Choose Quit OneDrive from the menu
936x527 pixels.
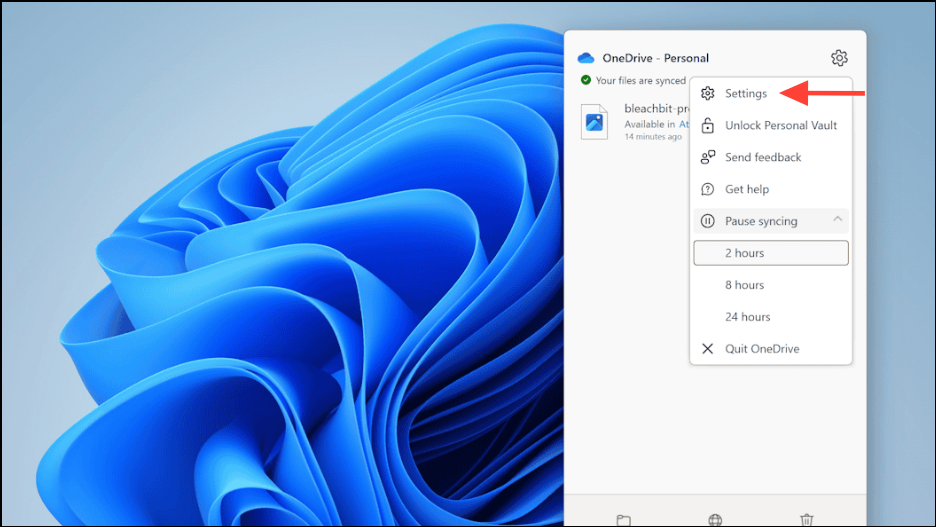pyautogui.click(x=771, y=349)
